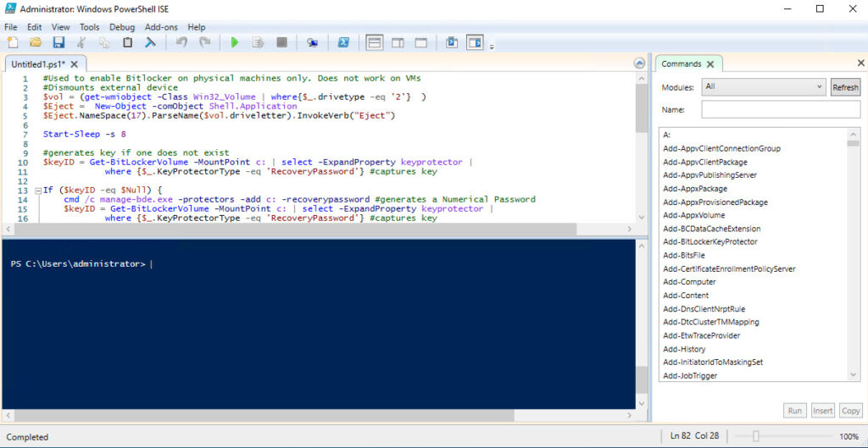The height and width of the screenshot is (448, 868).
Task: Run the script with the green play icon
Action: tap(235, 42)
